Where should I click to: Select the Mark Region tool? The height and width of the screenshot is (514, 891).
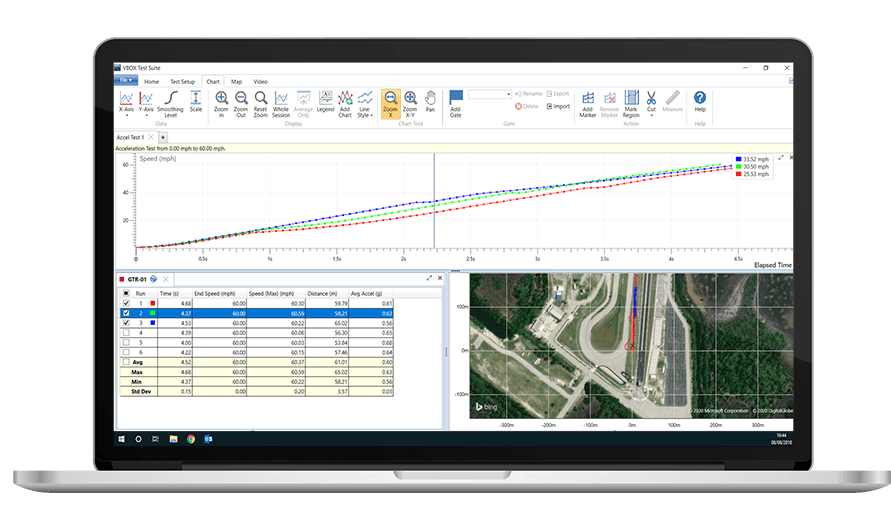coord(631,99)
